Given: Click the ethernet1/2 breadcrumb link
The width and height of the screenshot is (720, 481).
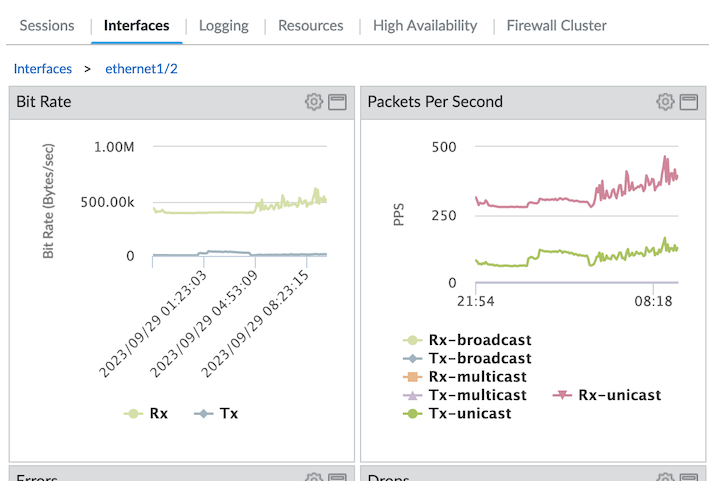Looking at the screenshot, I should 141,69.
